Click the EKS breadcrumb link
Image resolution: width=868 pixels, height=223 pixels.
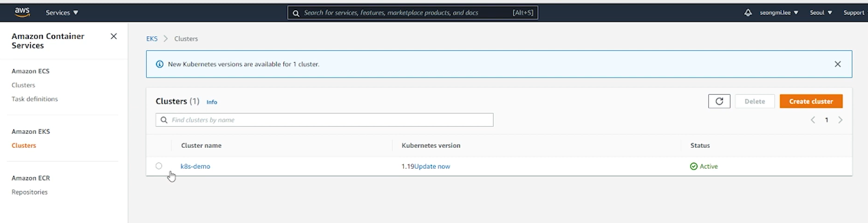[152, 39]
